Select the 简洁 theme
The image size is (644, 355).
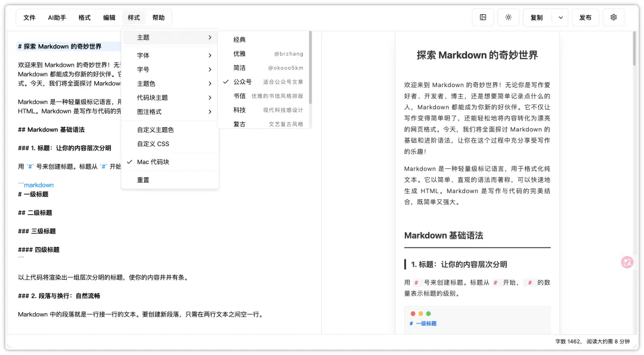[x=264, y=68]
